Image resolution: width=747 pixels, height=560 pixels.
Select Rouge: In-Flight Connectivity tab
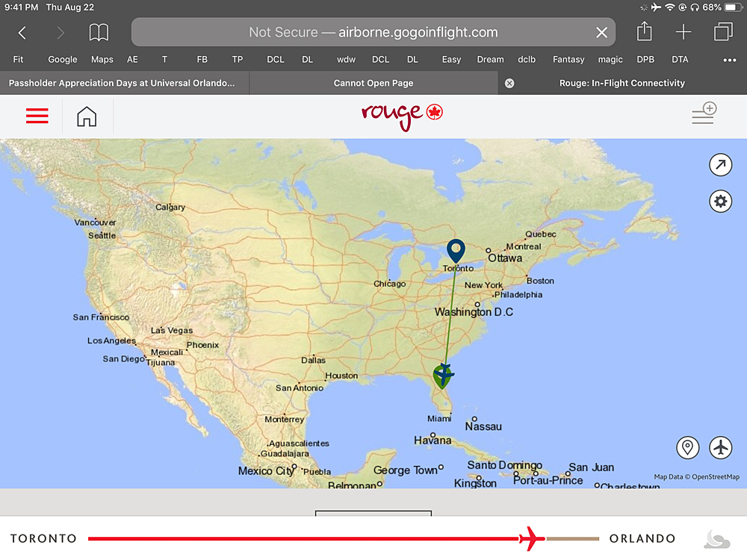[622, 83]
